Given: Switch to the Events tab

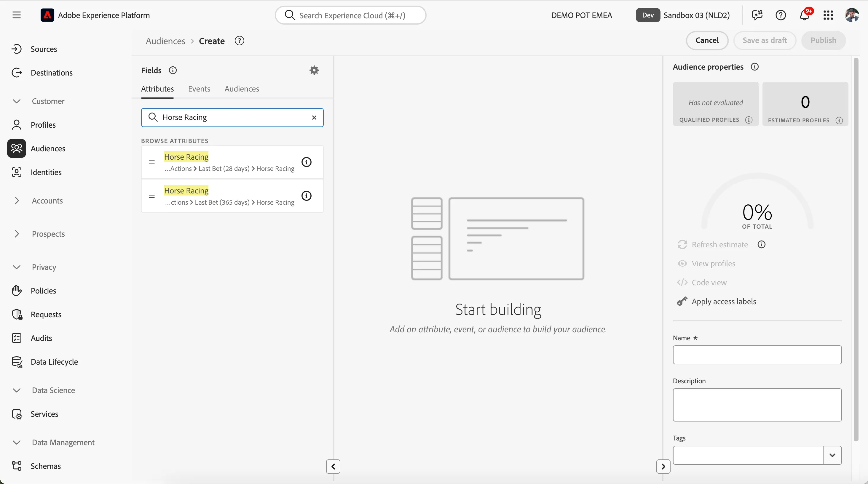Looking at the screenshot, I should click(x=199, y=89).
